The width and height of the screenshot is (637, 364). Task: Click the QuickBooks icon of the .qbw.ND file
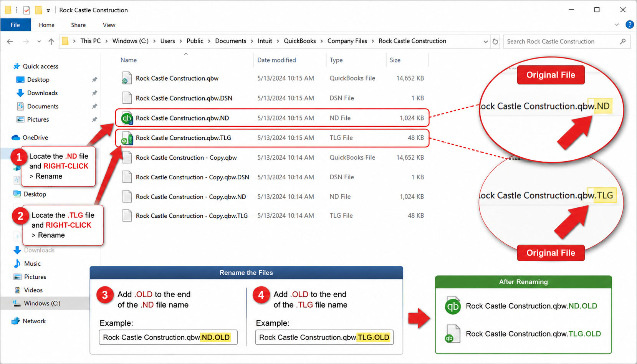coord(127,118)
